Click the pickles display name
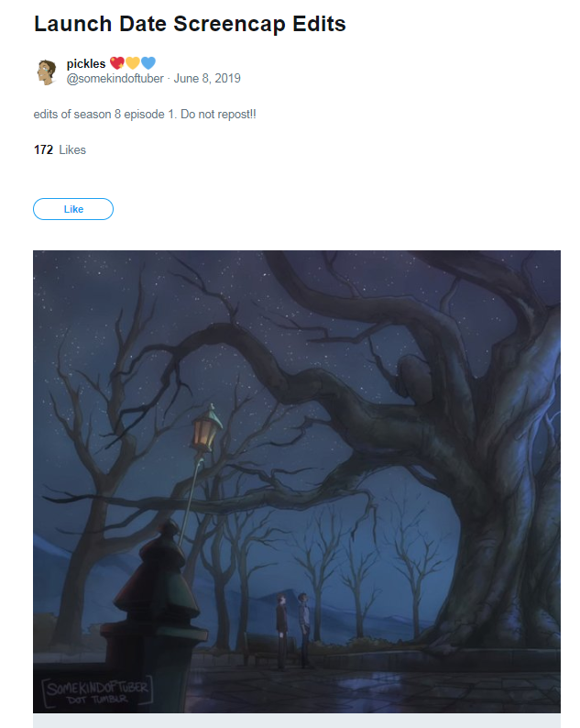Image resolution: width=580 pixels, height=728 pixels. 86,63
